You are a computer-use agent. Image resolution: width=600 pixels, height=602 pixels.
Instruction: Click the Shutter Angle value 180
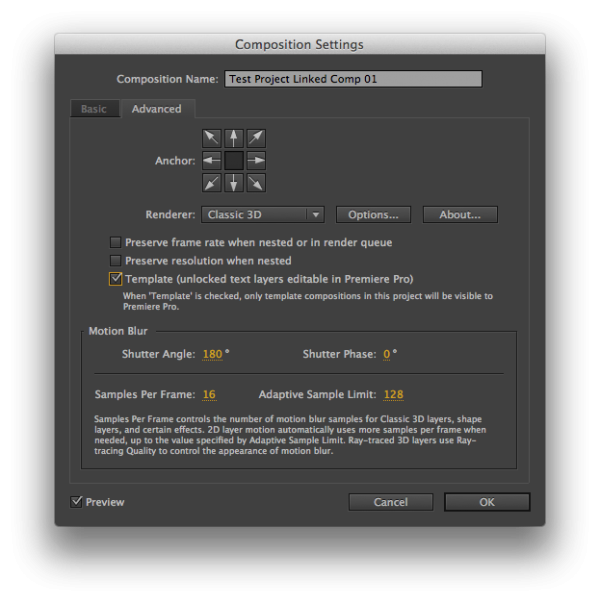(212, 354)
